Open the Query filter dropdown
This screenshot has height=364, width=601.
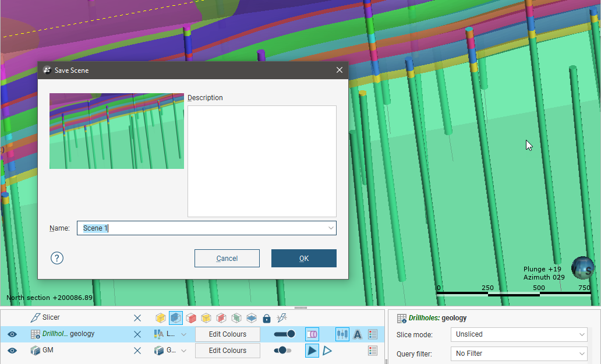pos(518,354)
